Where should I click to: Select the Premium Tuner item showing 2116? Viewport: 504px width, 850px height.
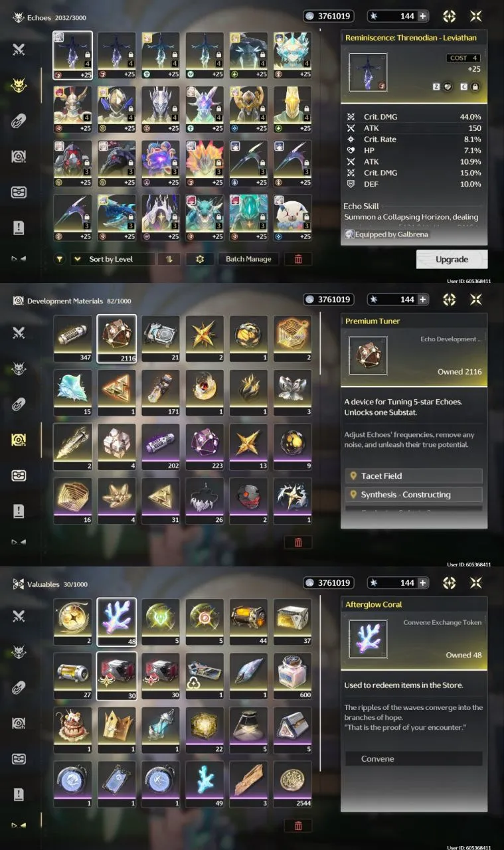(117, 339)
